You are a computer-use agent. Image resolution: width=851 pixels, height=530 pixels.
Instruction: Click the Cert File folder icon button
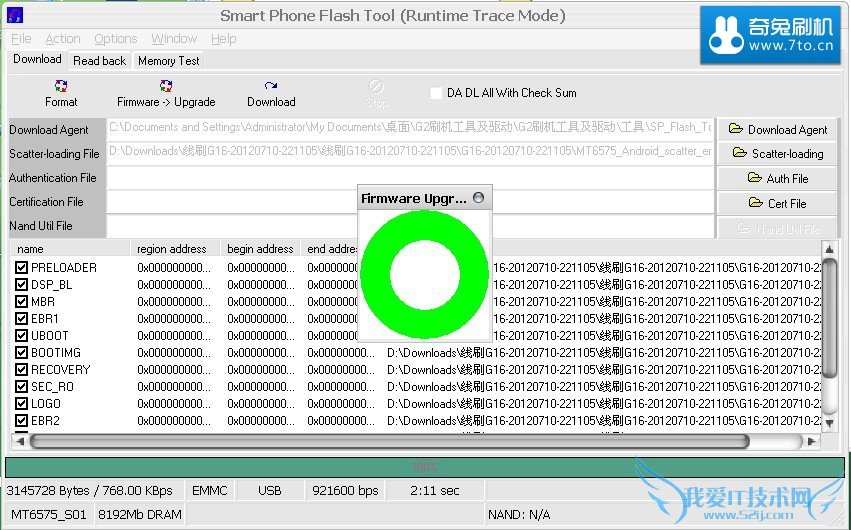[x=777, y=203]
